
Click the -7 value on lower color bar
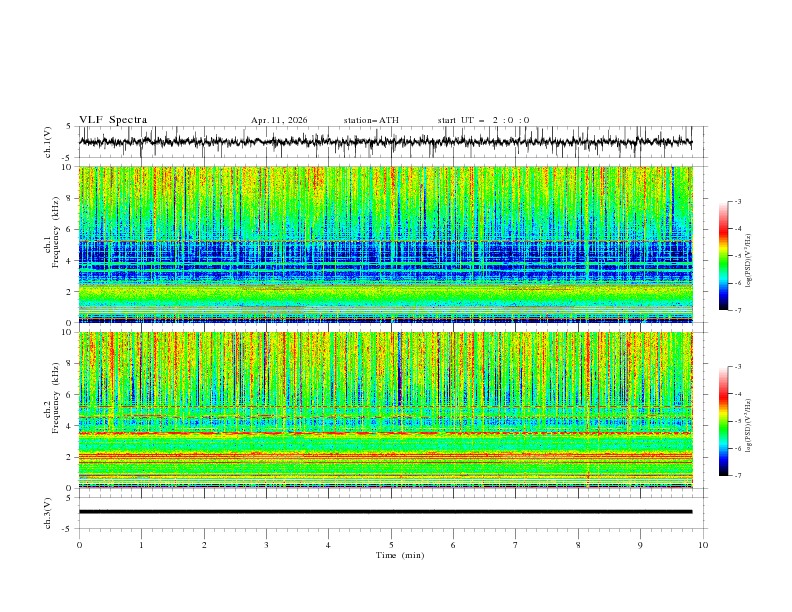738,476
